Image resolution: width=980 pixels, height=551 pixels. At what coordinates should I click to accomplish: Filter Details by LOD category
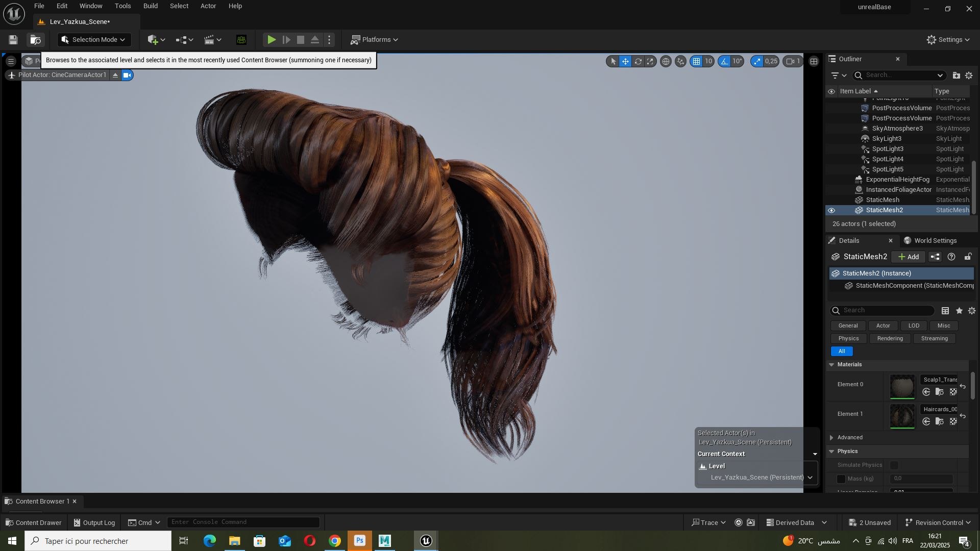tap(914, 326)
